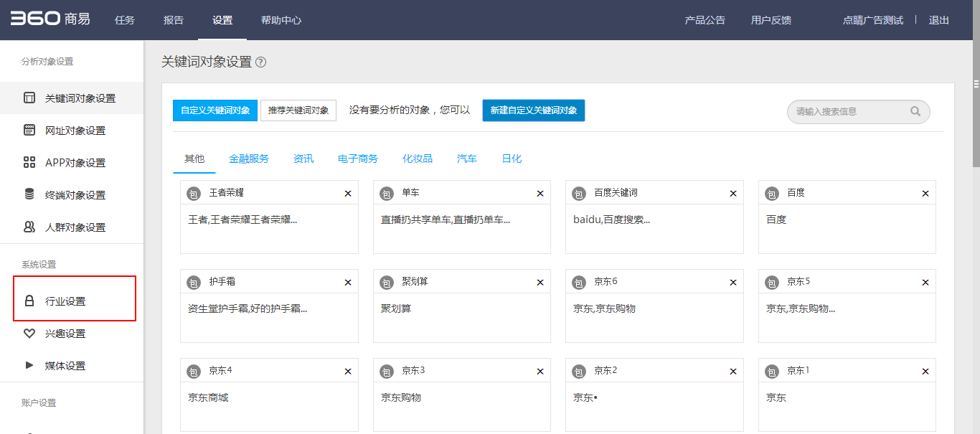The image size is (980, 434).
Task: Switch to 推荐关键词对象 button
Action: tap(298, 110)
